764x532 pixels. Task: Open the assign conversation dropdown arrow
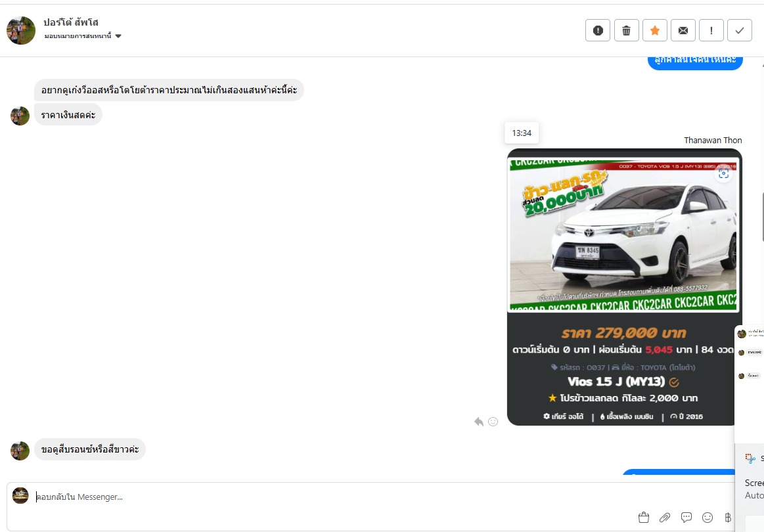118,36
